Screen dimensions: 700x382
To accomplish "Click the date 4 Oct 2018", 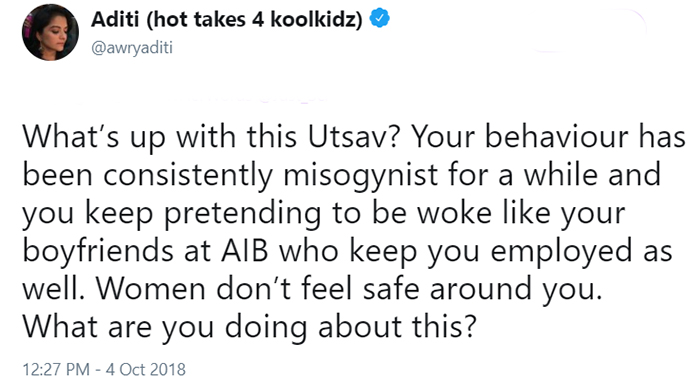I will [x=146, y=369].
